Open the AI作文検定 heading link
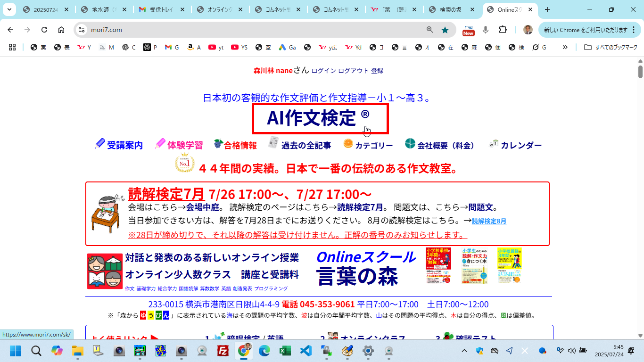This screenshot has width=644, height=362. pos(318,118)
